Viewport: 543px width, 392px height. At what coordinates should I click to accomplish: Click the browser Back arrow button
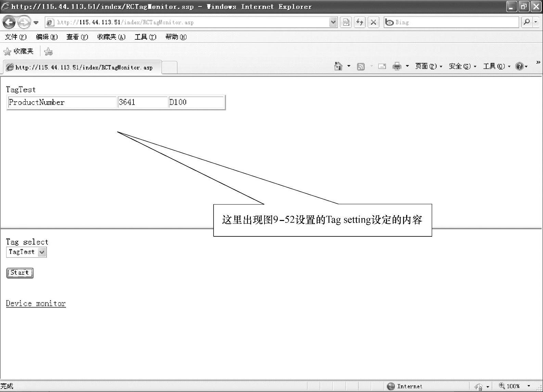tap(9, 23)
